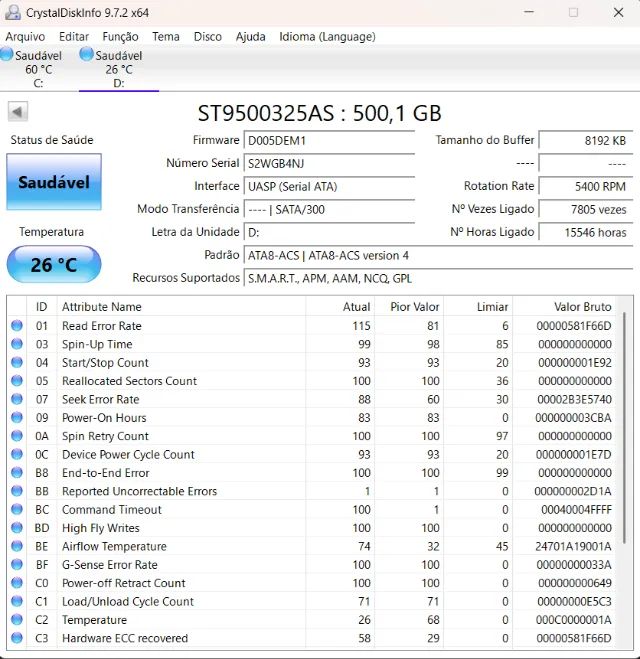Screen dimensions: 640x659
Task: Click status orb of G-Sense Error Rate row
Action: click(17, 564)
